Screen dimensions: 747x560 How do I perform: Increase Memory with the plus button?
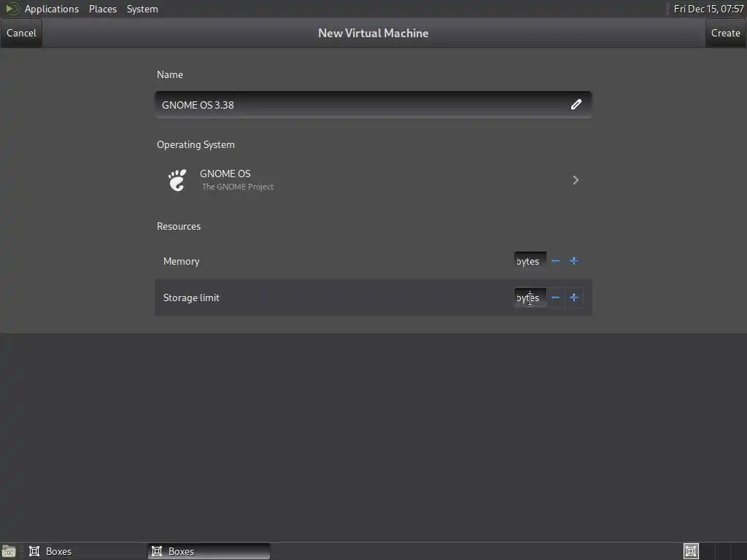click(x=574, y=261)
